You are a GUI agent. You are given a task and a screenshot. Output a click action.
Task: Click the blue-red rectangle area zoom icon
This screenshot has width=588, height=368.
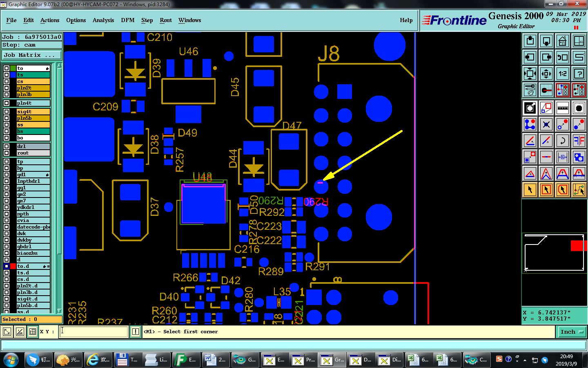(546, 108)
